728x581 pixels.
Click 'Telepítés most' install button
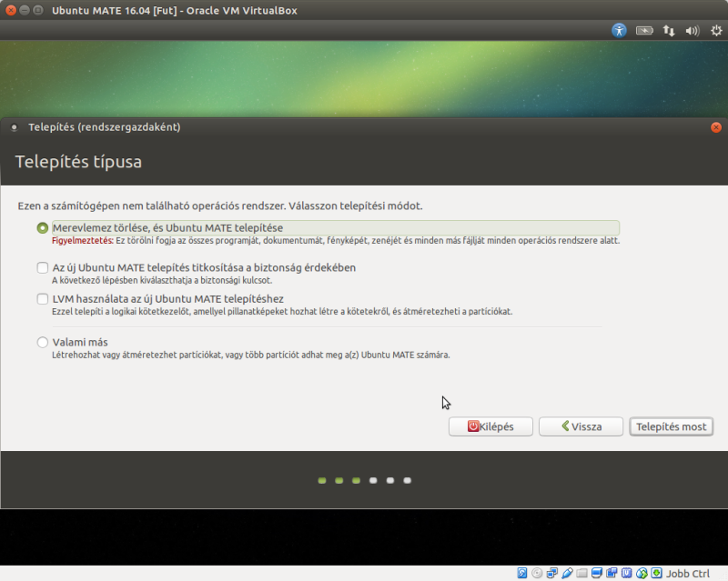tap(672, 426)
